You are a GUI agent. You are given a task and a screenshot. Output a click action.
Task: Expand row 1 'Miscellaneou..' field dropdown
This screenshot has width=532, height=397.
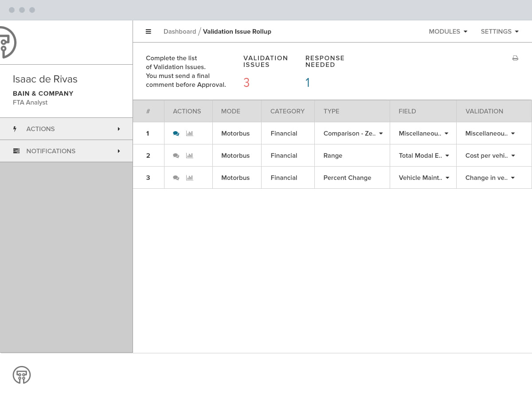pos(446,133)
